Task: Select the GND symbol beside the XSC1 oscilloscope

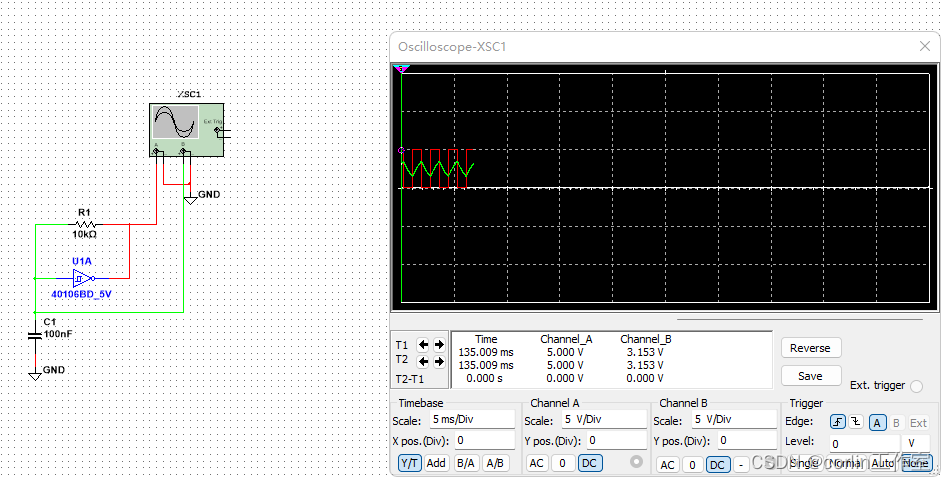Action: pos(190,199)
